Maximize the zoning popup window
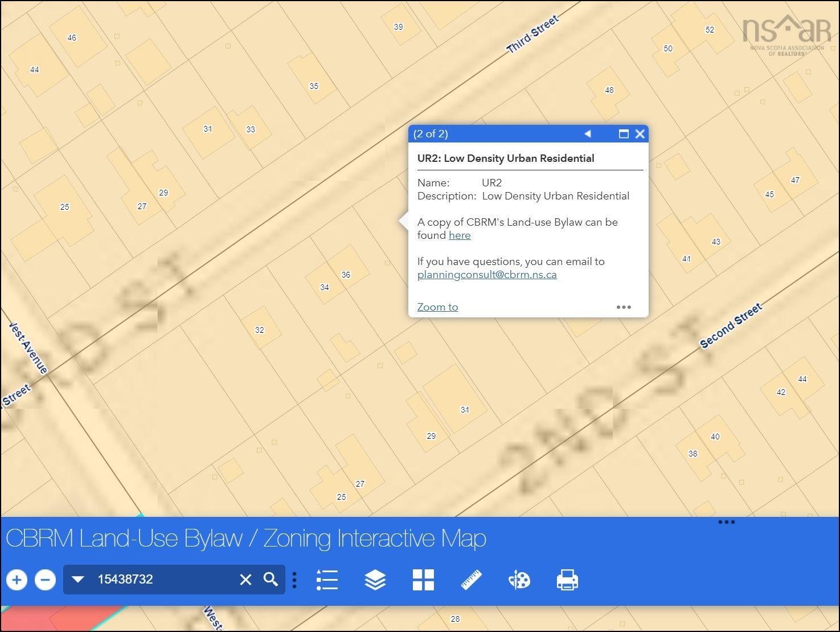This screenshot has height=632, width=840. (x=624, y=134)
